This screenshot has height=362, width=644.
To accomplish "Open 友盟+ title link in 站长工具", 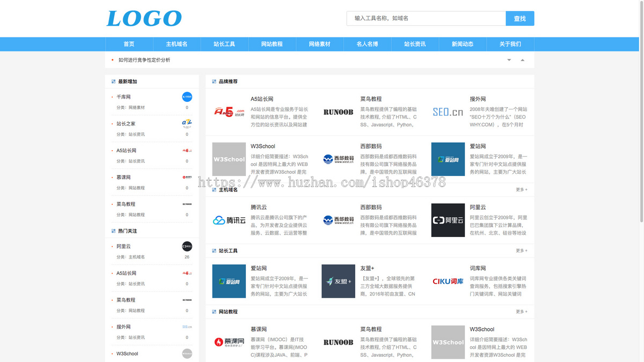I will [367, 268].
